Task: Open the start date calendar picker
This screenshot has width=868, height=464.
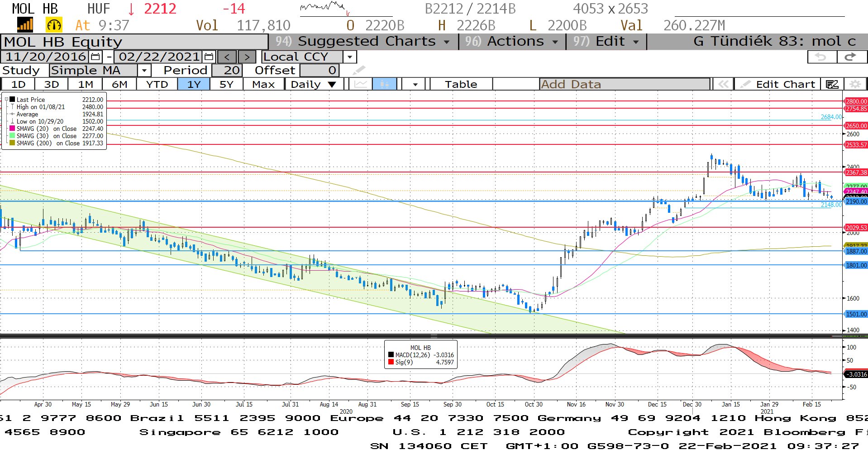Action: tap(95, 57)
